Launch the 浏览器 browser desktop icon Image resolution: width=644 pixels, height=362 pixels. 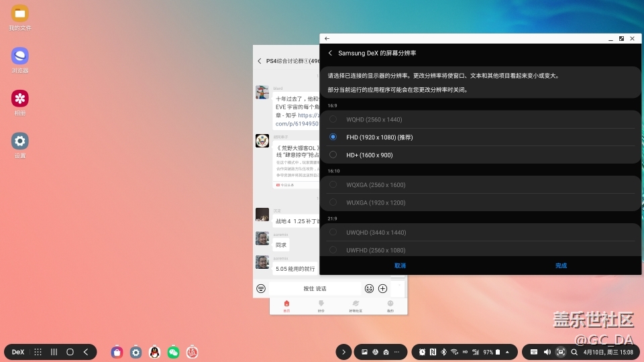click(x=20, y=56)
